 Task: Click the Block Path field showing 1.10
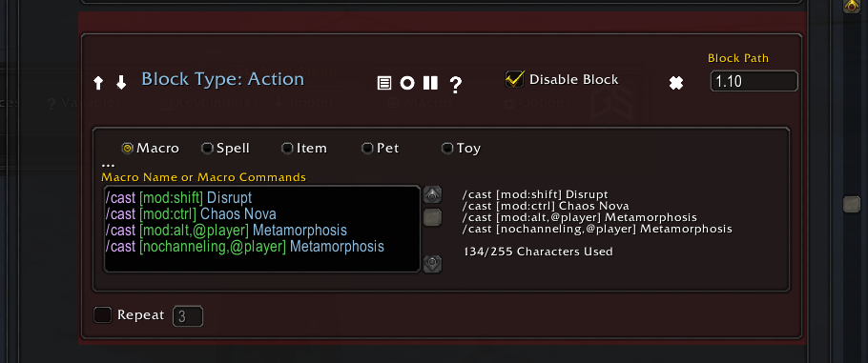(754, 81)
